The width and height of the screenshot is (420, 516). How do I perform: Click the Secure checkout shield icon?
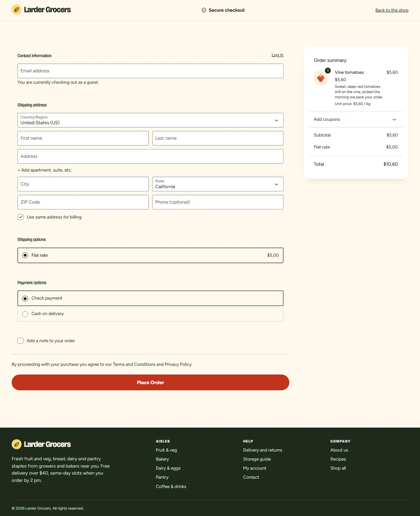(204, 10)
